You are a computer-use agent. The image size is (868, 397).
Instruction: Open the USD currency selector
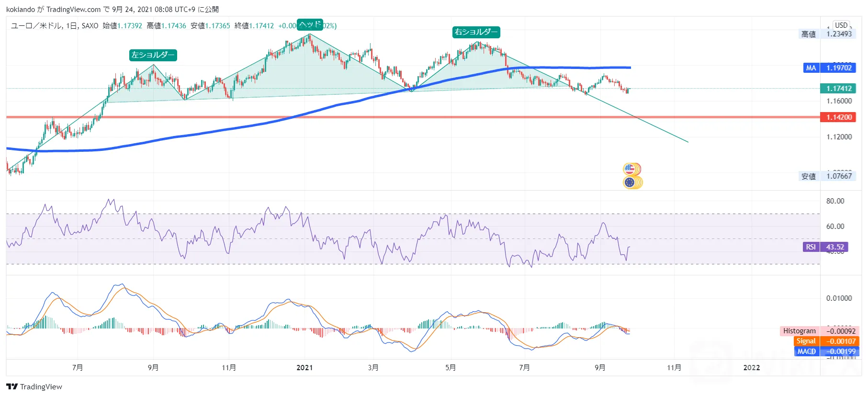click(841, 25)
